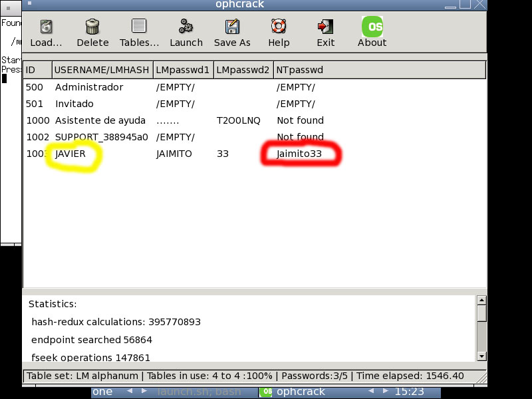The width and height of the screenshot is (532, 399).
Task: Switch to launch.sh bash taskbar entry
Action: 198,392
